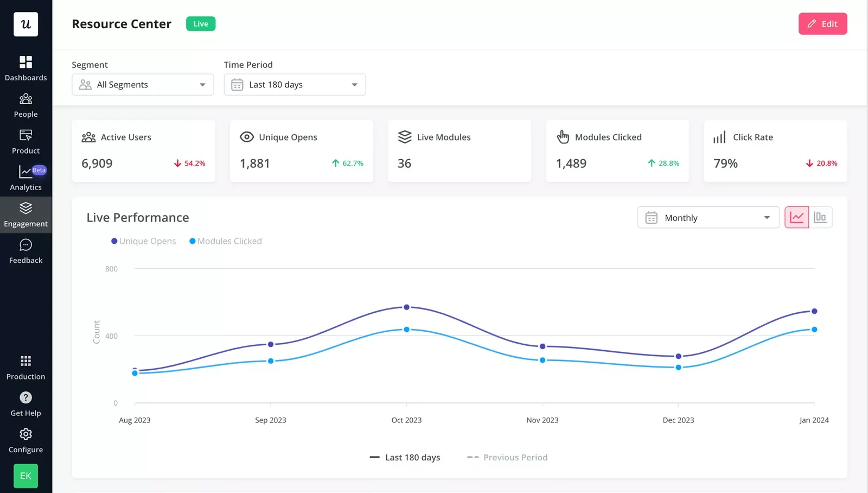The width and height of the screenshot is (868, 493).
Task: Select the Production grid icon
Action: coord(25,365)
